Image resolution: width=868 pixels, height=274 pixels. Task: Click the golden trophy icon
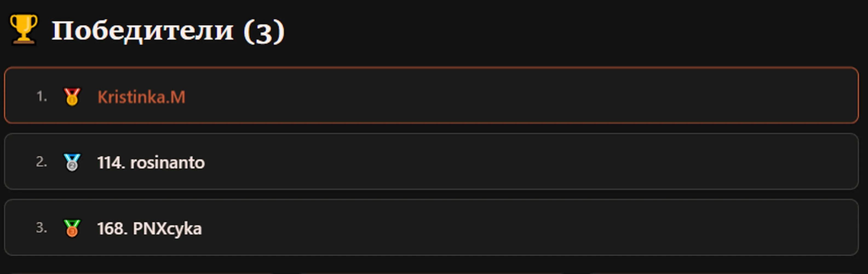click(24, 29)
